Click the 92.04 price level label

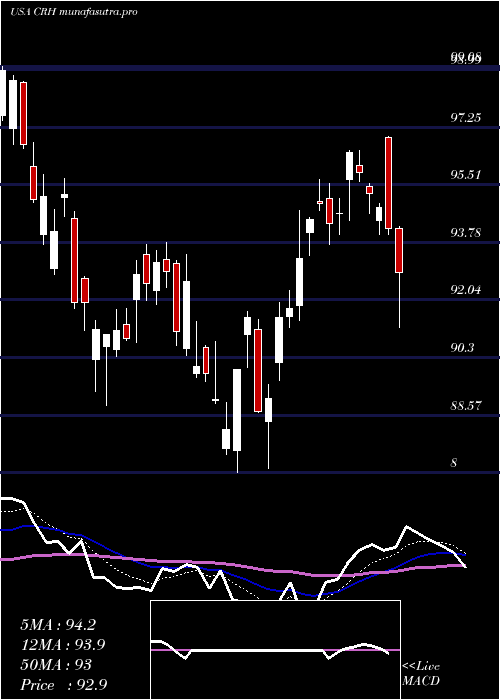pos(466,290)
